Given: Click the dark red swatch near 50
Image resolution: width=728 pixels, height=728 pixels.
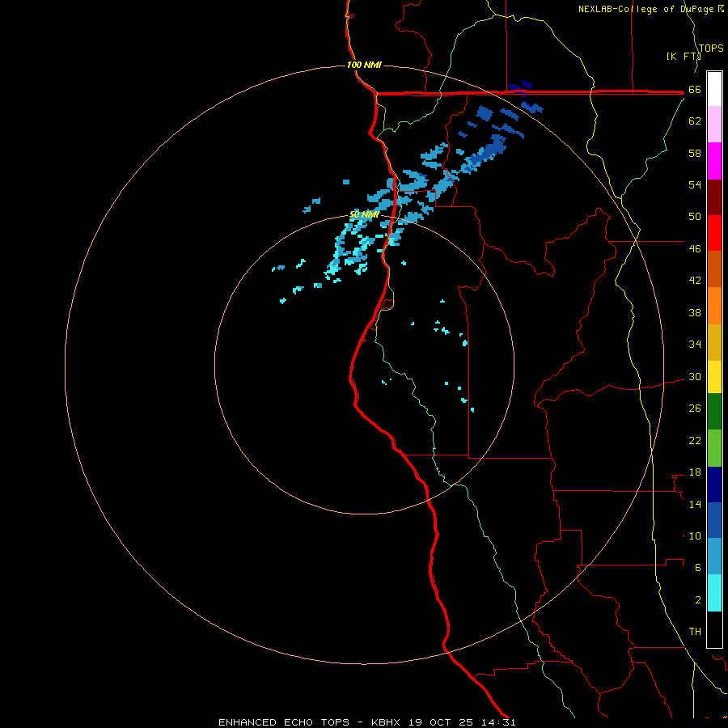Looking at the screenshot, I should [714, 197].
